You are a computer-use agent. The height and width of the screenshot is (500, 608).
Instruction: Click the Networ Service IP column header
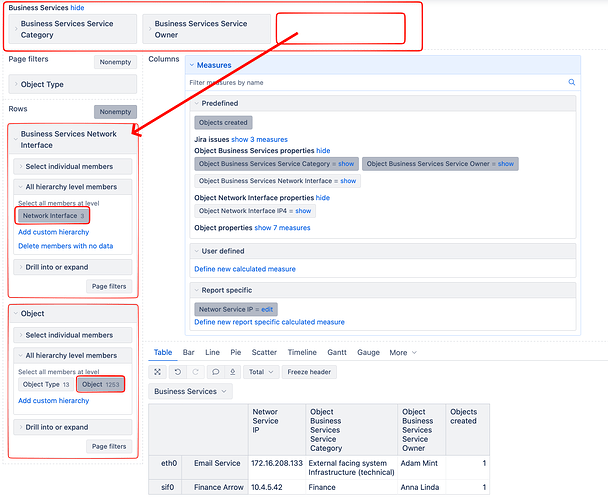tap(277, 429)
